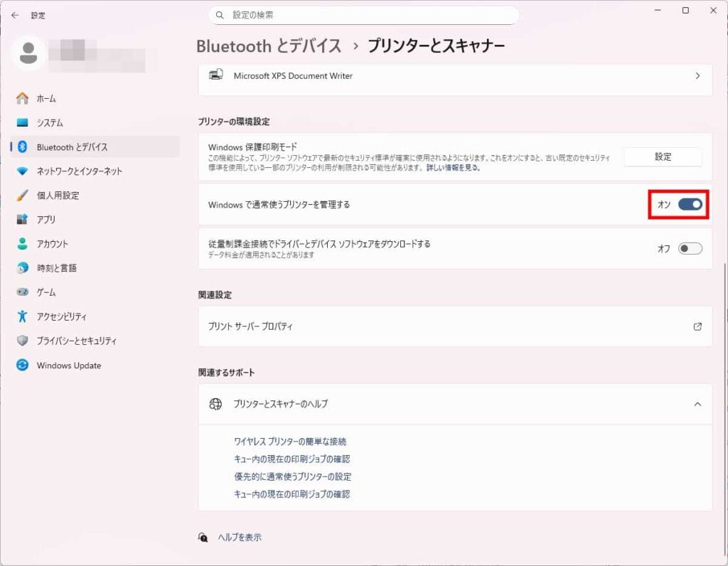The height and width of the screenshot is (566, 728).
Task: Select the System monitor icon
Action: 23,122
